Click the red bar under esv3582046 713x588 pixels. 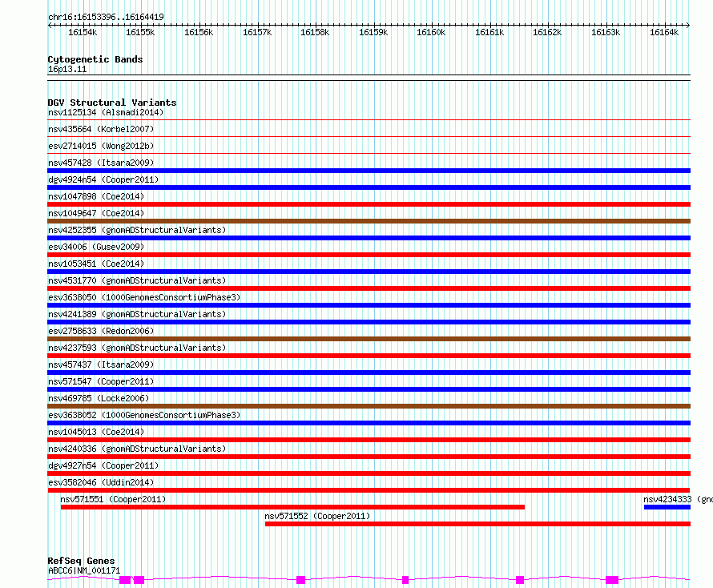pyautogui.click(x=369, y=490)
